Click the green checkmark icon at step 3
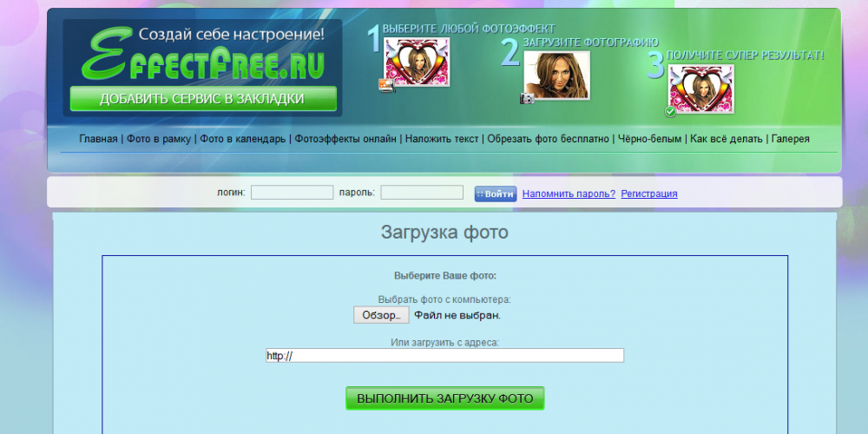This screenshot has height=434, width=868. pos(670,112)
